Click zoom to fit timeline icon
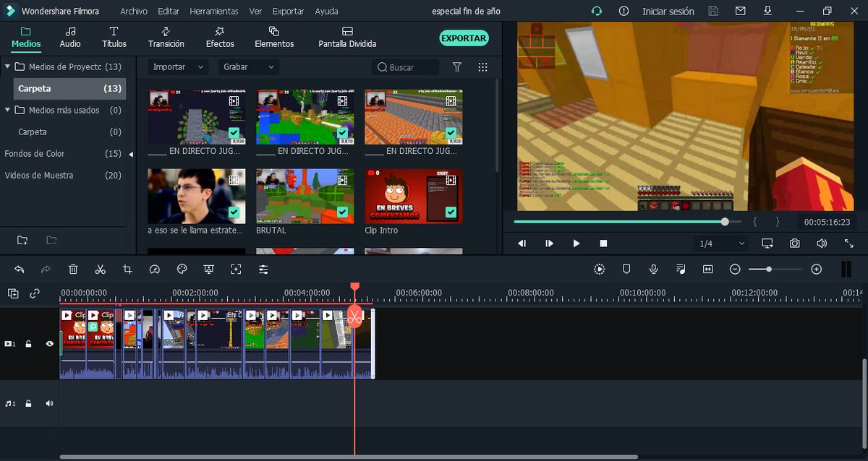 click(x=707, y=269)
